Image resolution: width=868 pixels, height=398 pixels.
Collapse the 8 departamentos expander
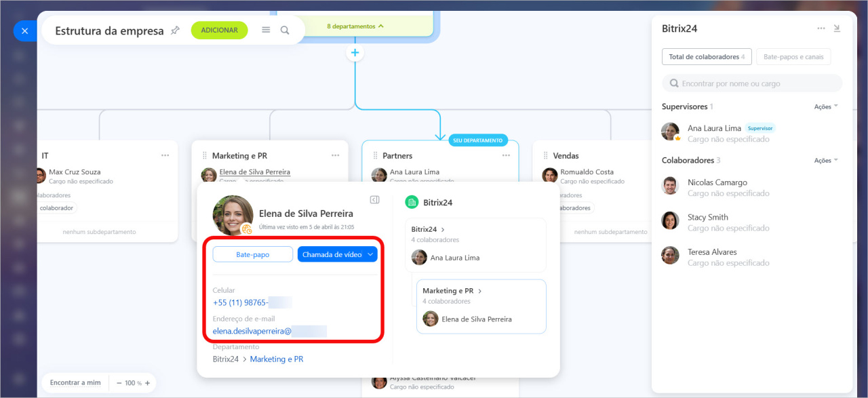click(355, 26)
